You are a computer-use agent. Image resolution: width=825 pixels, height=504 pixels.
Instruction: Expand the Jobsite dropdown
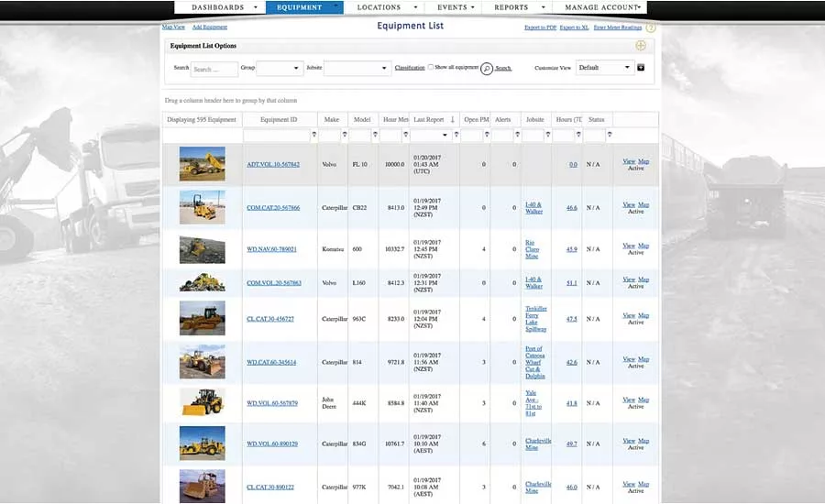tap(357, 68)
